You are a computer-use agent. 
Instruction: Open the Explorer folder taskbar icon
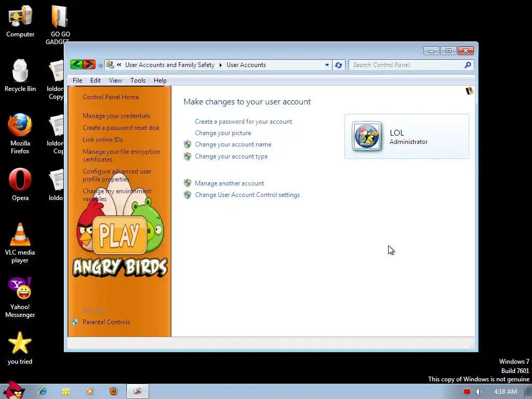pyautogui.click(x=66, y=392)
